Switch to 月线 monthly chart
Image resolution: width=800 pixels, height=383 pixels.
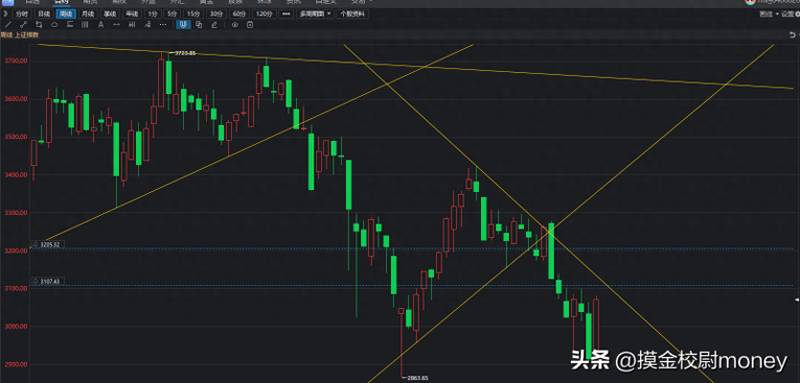tap(88, 14)
